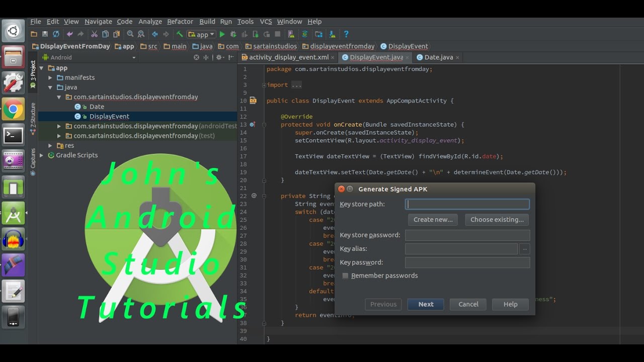This screenshot has width=644, height=362.
Task: Click the Redo arrow icon
Action: pyautogui.click(x=80, y=34)
